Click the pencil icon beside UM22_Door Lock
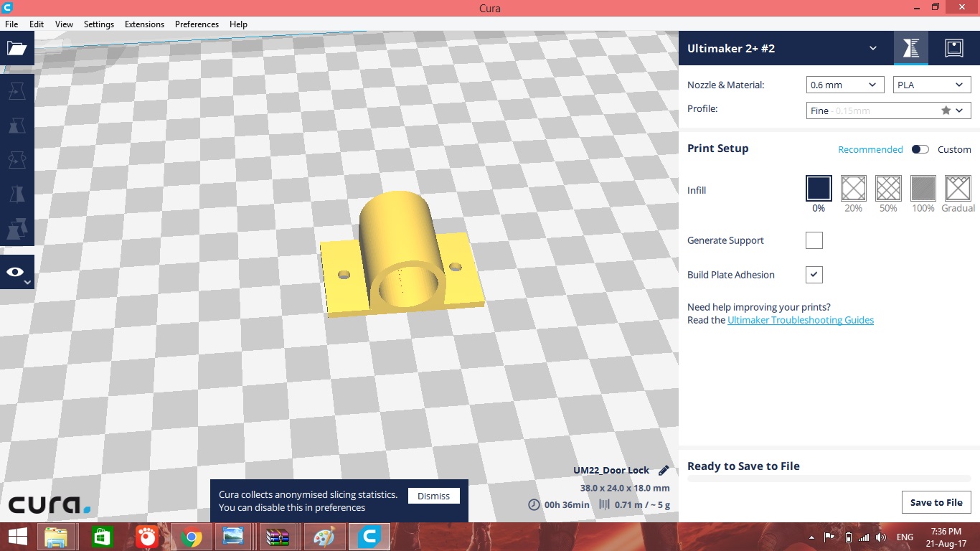Viewport: 980px width, 551px height. [664, 471]
